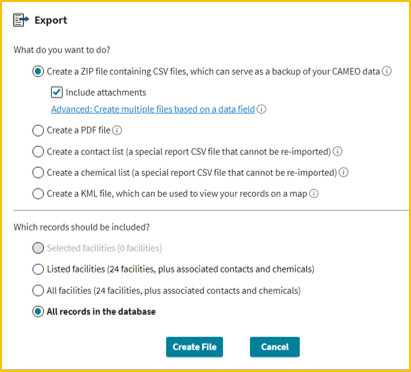This screenshot has height=372, width=411.
Task: Show info for Create a PDF file
Action: [x=117, y=130]
